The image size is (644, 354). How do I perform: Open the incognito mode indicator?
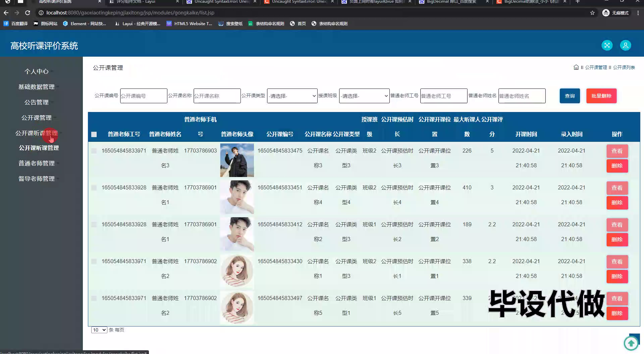pos(615,13)
